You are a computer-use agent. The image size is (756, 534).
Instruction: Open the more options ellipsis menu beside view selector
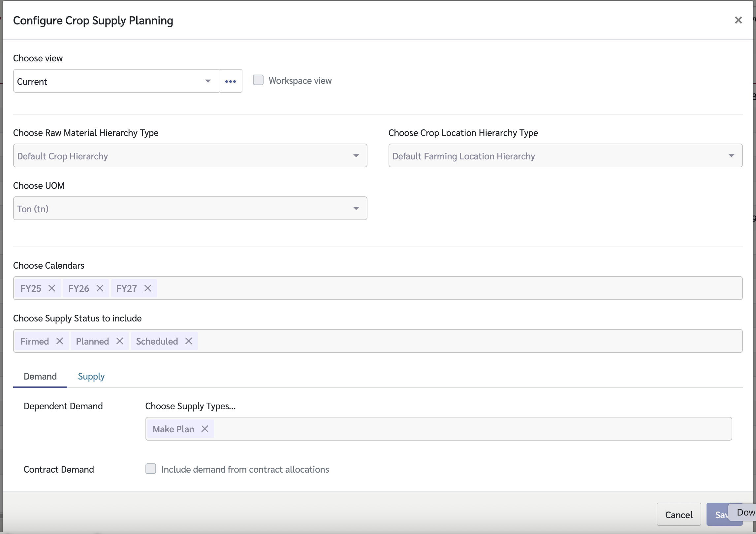pos(230,81)
